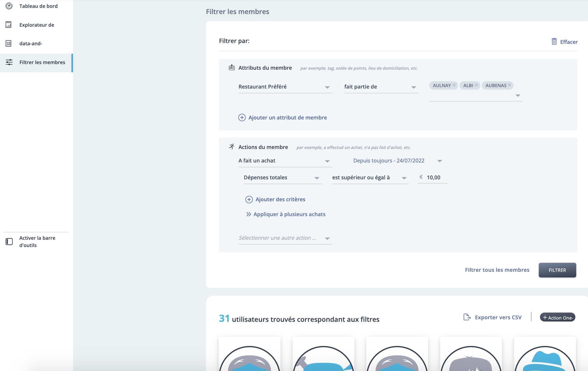Viewport: 588px width, 371px height.
Task: Open the first member avatar card
Action: pos(250,354)
